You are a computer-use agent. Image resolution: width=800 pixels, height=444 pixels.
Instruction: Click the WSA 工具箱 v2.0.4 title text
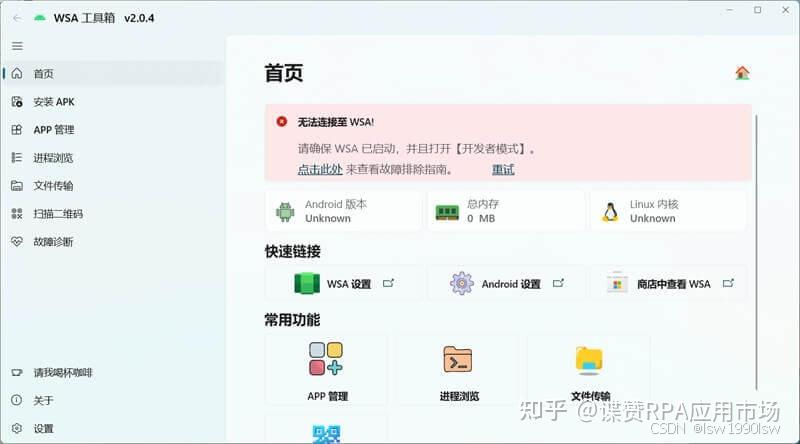tap(104, 18)
